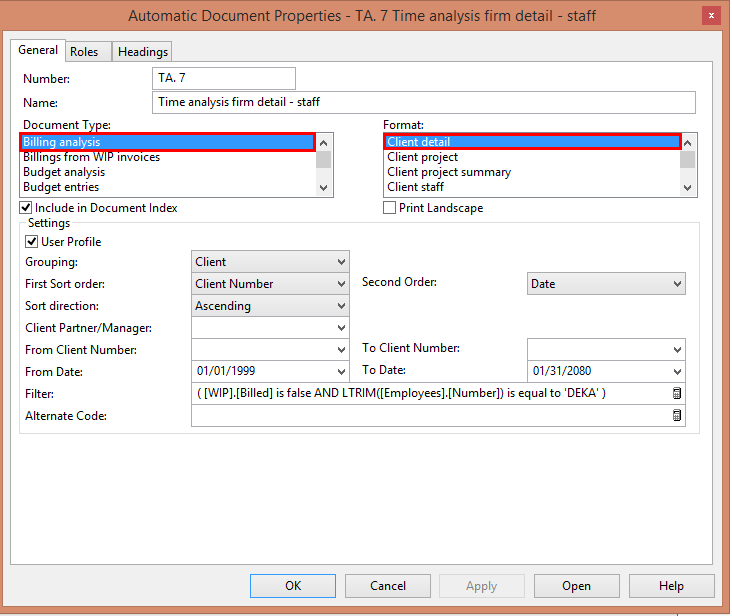The width and height of the screenshot is (732, 616).
Task: Click the Apply button
Action: [x=481, y=586]
